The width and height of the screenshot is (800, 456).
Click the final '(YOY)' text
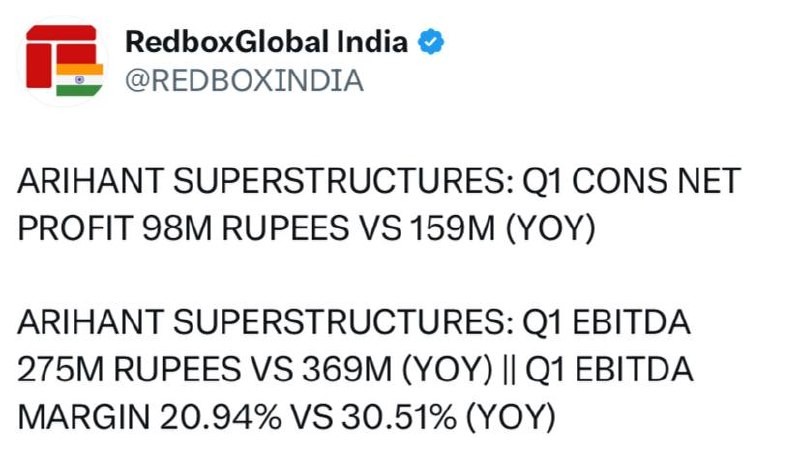point(511,417)
